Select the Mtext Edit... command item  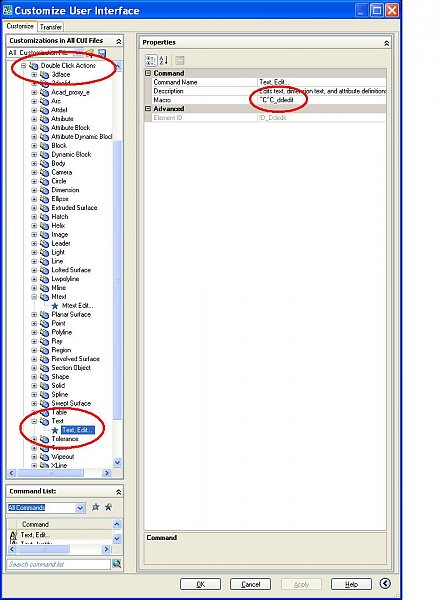(x=77, y=305)
